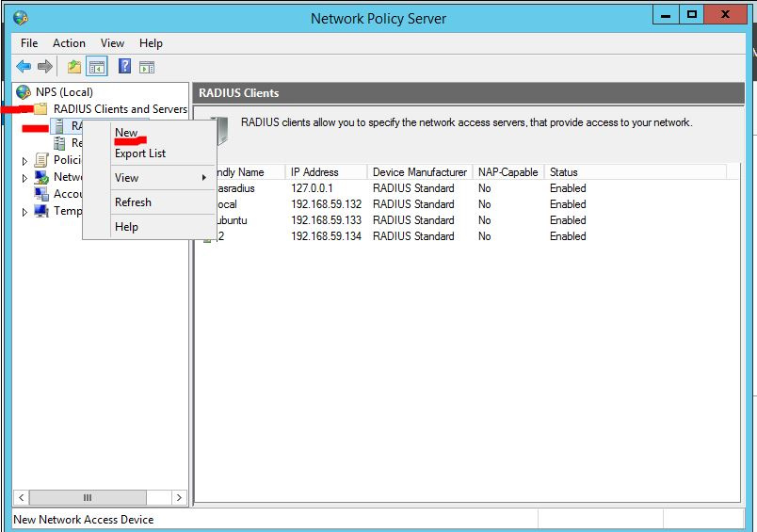The width and height of the screenshot is (757, 532).
Task: Maximize the Network Policy Server window
Action: [x=691, y=15]
